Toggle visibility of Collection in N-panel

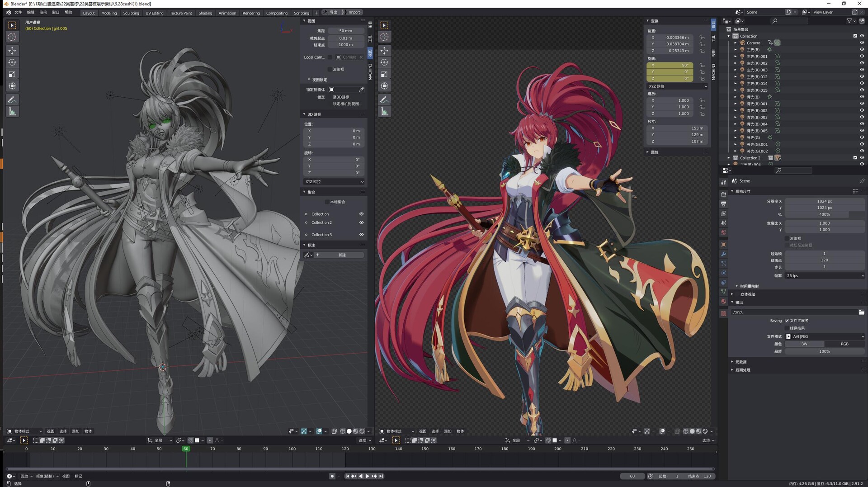[361, 214]
